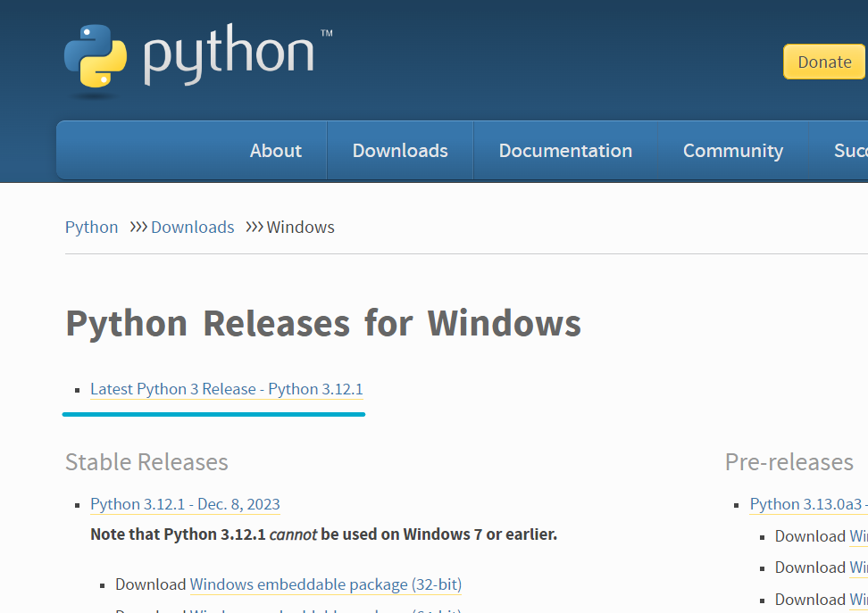The image size is (868, 613).
Task: Click Windows breadcrumb text
Action: 301,228
